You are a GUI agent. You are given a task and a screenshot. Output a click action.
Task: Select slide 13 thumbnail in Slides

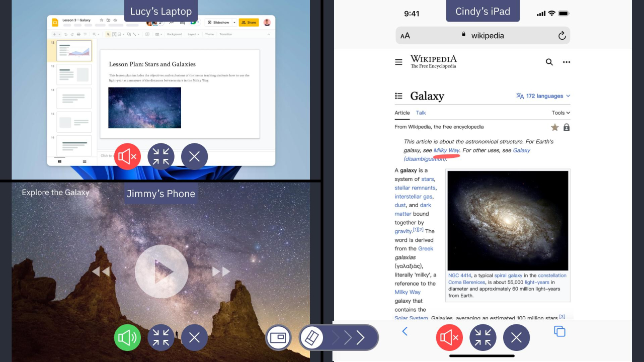pyautogui.click(x=74, y=74)
